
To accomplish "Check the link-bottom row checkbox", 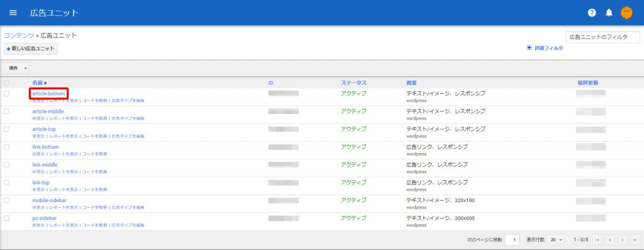I will pos(6,147).
